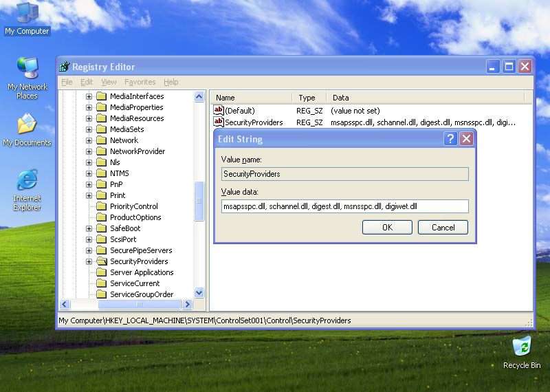
Task: Click tree horizontal scroll left arrow
Action: [65, 304]
